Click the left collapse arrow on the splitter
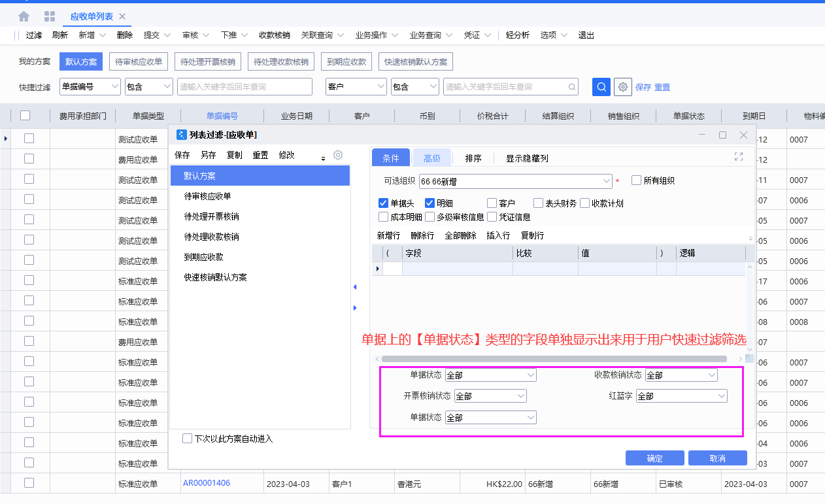This screenshot has height=504, width=825. coord(355,287)
